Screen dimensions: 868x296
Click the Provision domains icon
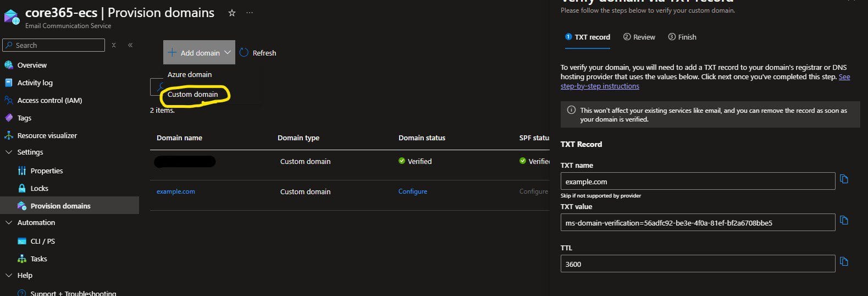[22, 206]
